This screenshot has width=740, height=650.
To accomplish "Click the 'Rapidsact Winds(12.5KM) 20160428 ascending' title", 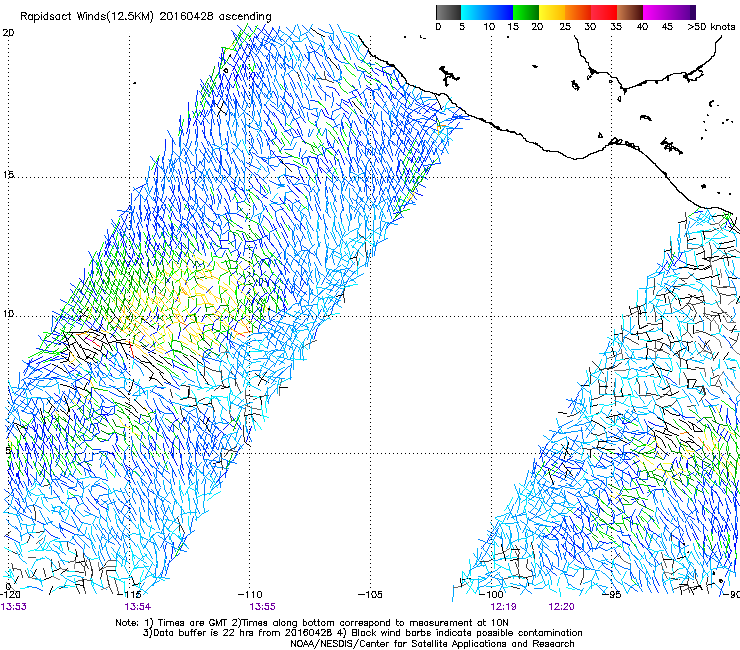I will 146,17.
